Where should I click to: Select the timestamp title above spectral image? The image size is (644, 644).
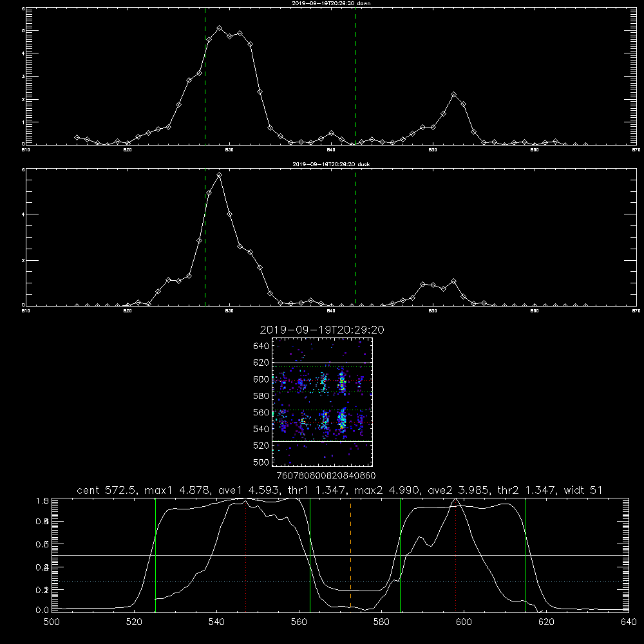pos(322,330)
